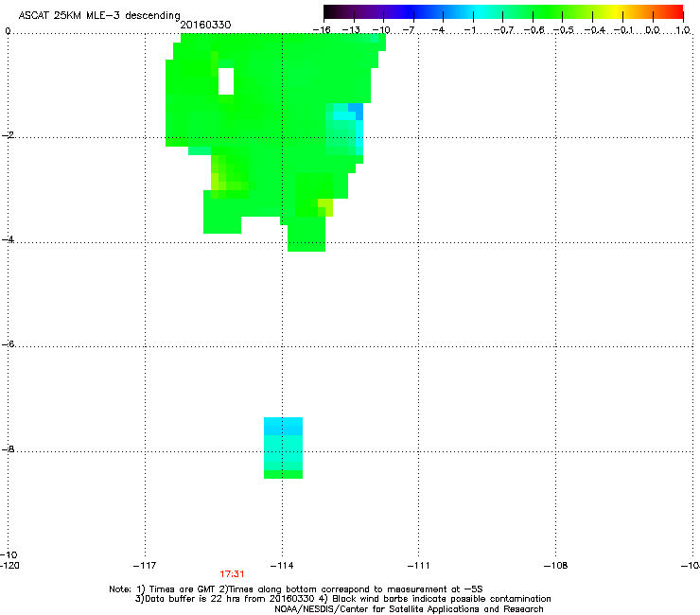The height and width of the screenshot is (615, 700).
Task: Click the -7 label on the color bar
Action: tap(409, 30)
